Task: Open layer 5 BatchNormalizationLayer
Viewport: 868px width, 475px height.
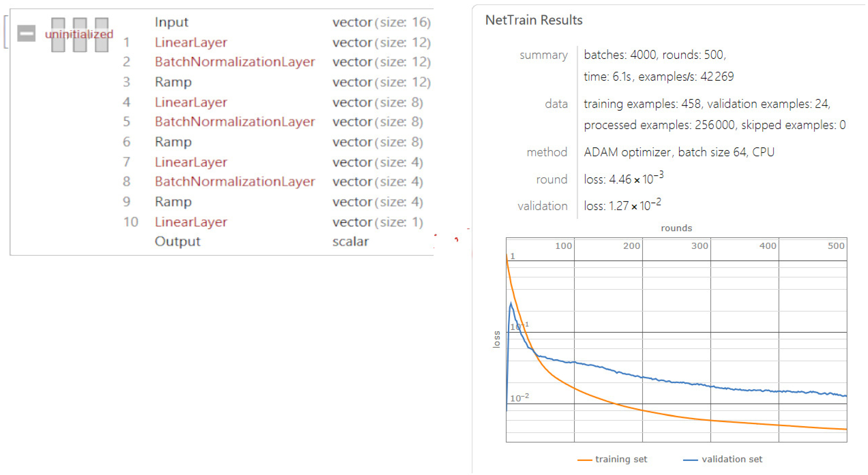Action: click(234, 122)
